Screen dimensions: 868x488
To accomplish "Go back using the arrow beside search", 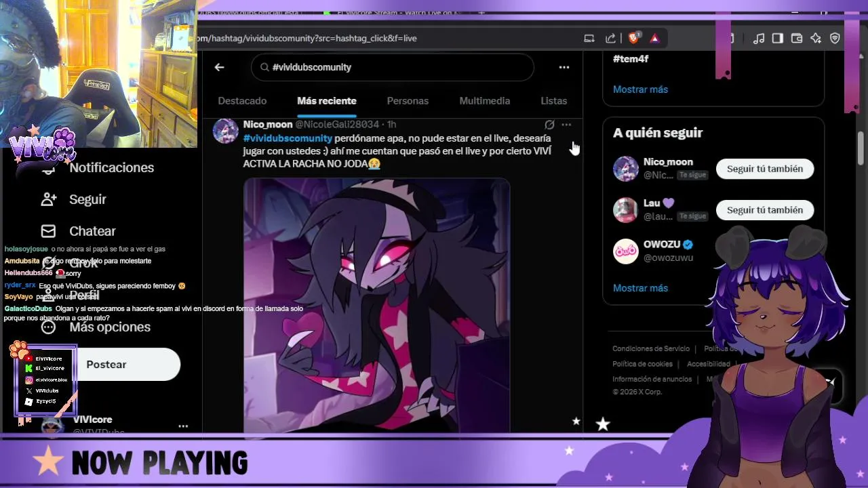I will [219, 67].
